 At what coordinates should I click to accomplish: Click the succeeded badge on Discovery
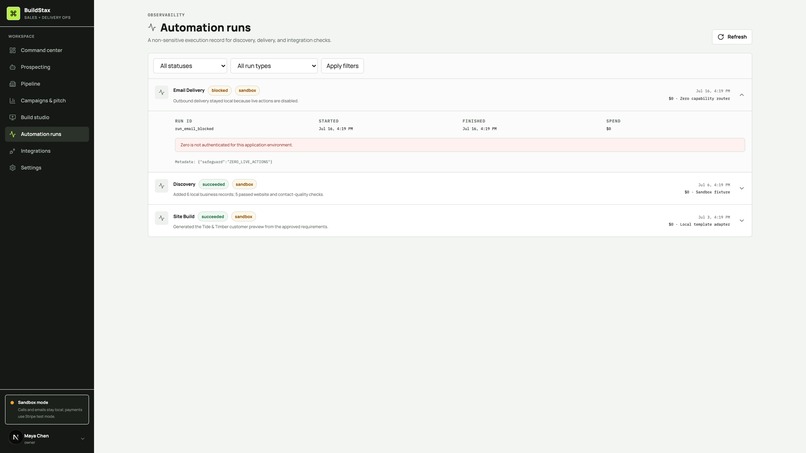213,184
